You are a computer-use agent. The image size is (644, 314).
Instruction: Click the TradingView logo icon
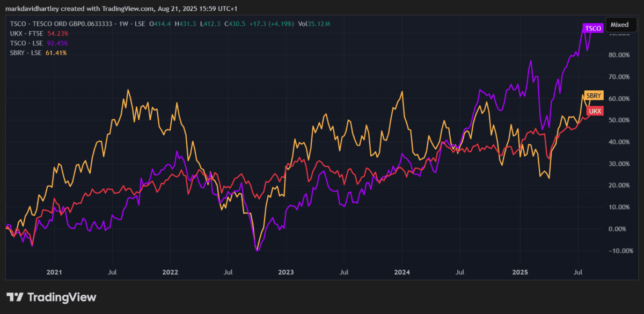coord(15,297)
